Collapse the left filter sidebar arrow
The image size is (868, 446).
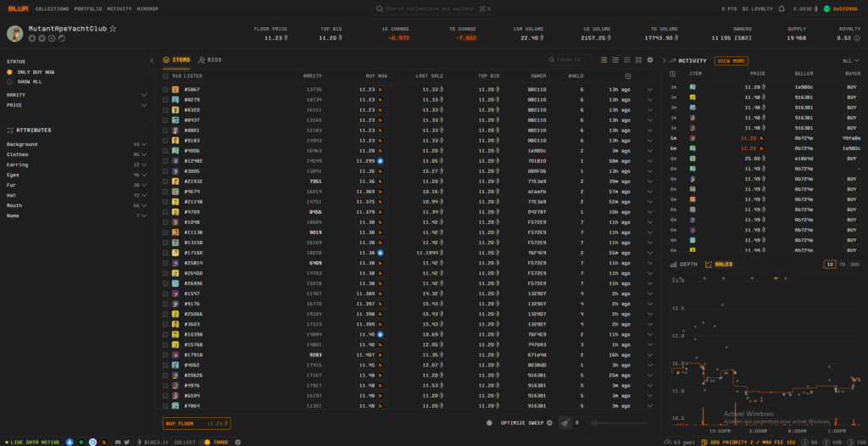click(x=152, y=61)
